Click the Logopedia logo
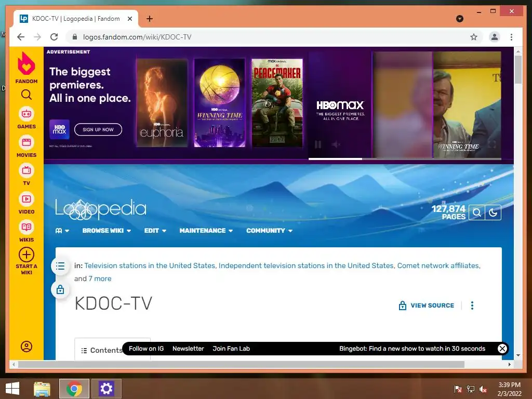The width and height of the screenshot is (532, 399). tap(101, 209)
